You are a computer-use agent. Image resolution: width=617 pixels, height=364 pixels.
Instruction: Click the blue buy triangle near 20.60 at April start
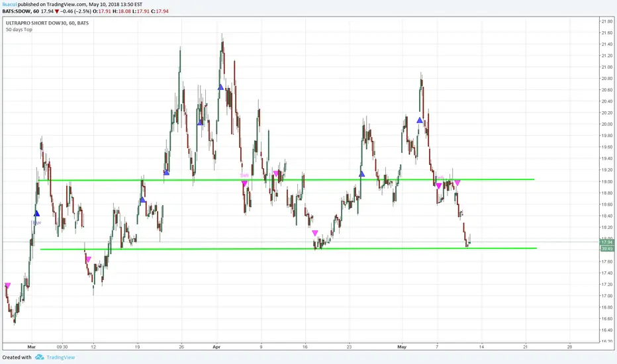[x=220, y=87]
